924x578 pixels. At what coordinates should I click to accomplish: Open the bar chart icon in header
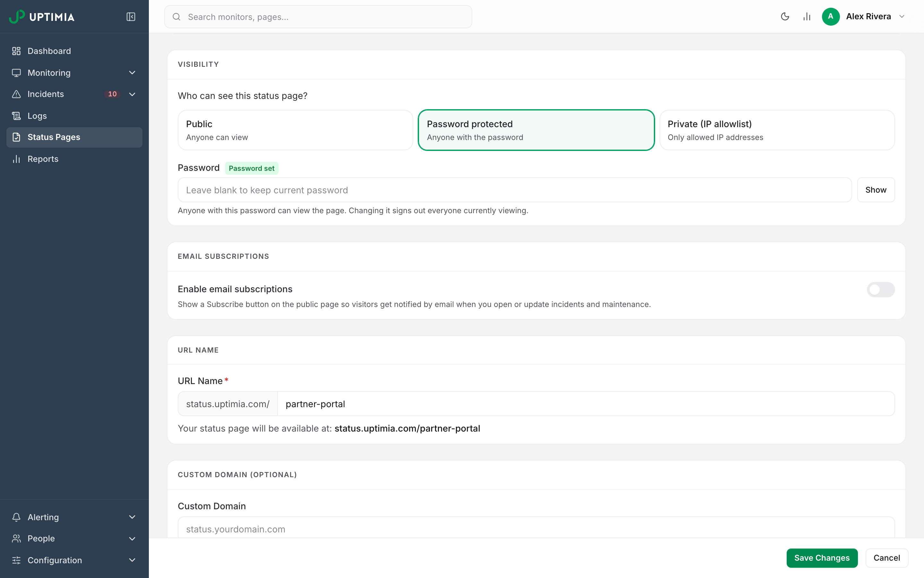click(x=807, y=16)
